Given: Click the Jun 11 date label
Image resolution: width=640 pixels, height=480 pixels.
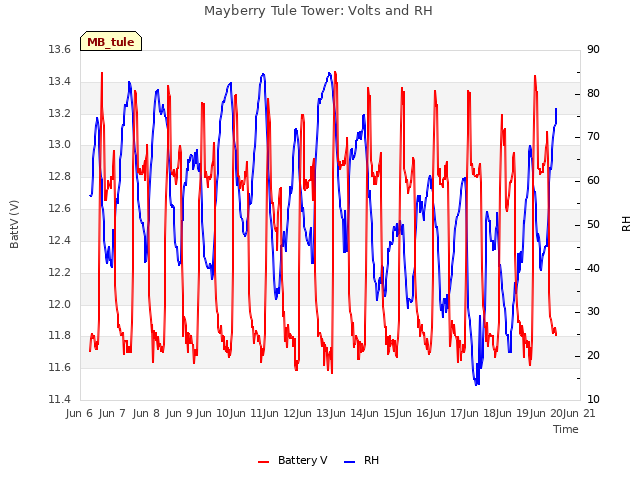Looking at the screenshot, I should 246,413.
